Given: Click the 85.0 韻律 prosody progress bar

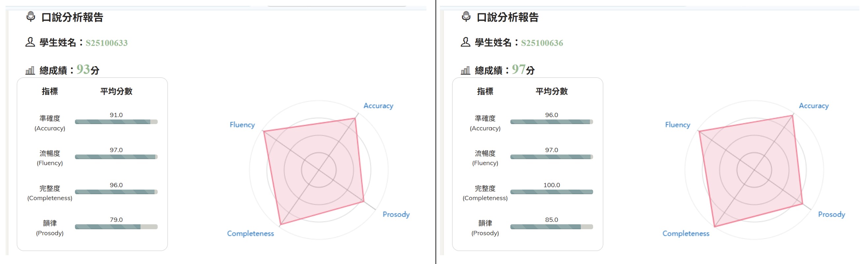Looking at the screenshot, I should 551,226.
